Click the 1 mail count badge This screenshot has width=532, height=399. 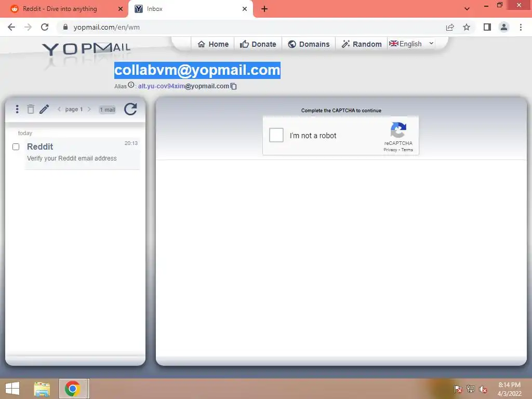(x=107, y=110)
